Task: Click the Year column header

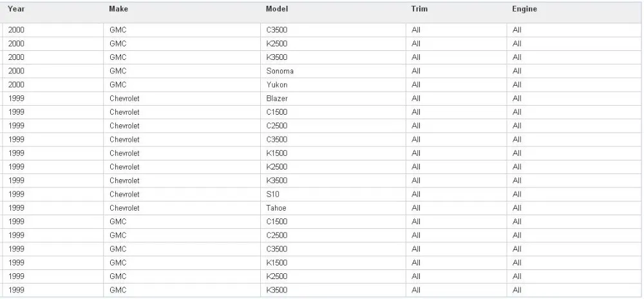Action: click(x=16, y=9)
